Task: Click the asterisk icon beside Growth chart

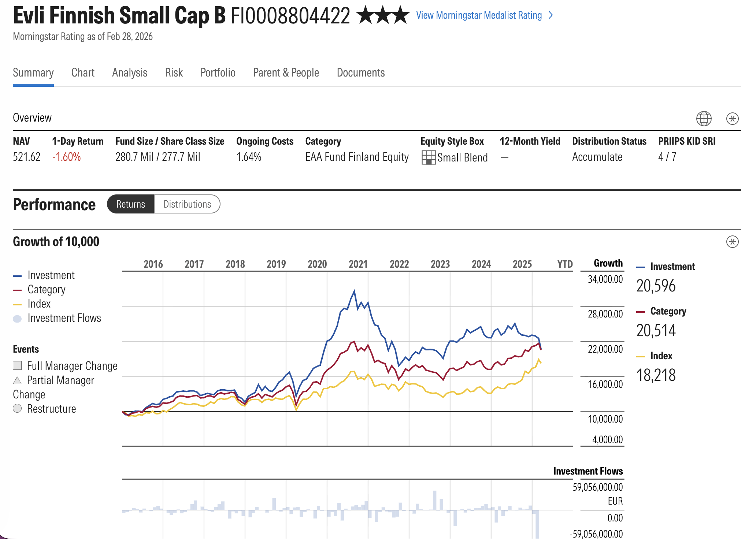Action: pos(732,242)
